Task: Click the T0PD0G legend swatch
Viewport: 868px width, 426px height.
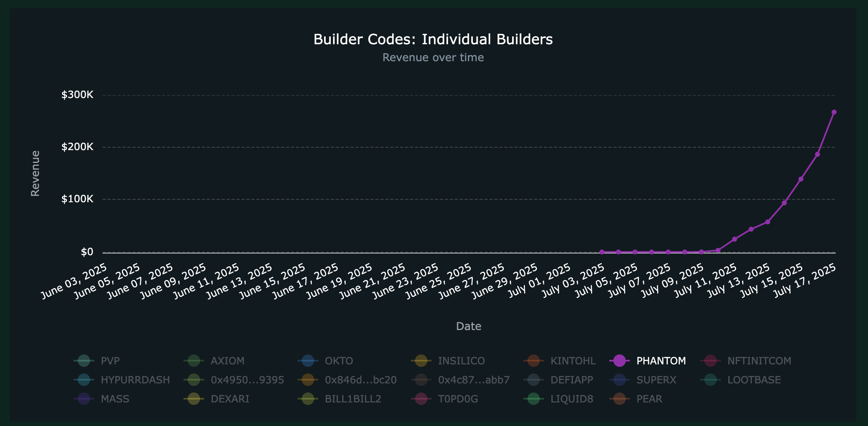Action: coord(421,399)
